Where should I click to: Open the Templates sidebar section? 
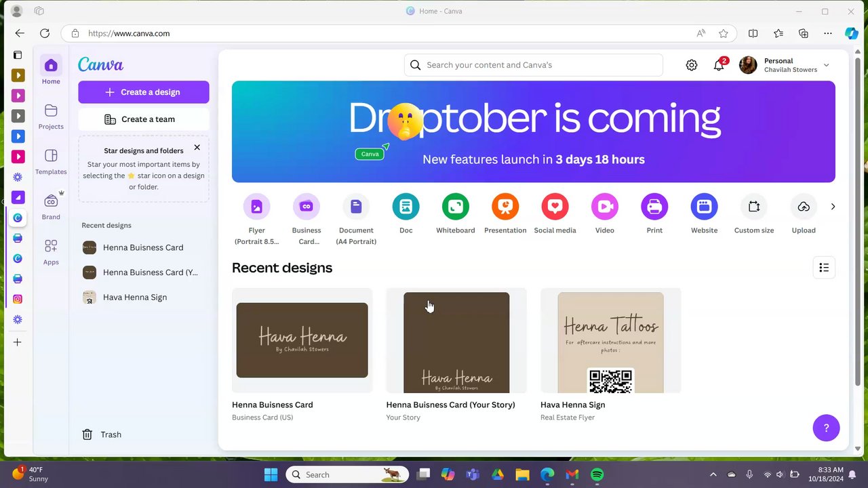tap(51, 161)
